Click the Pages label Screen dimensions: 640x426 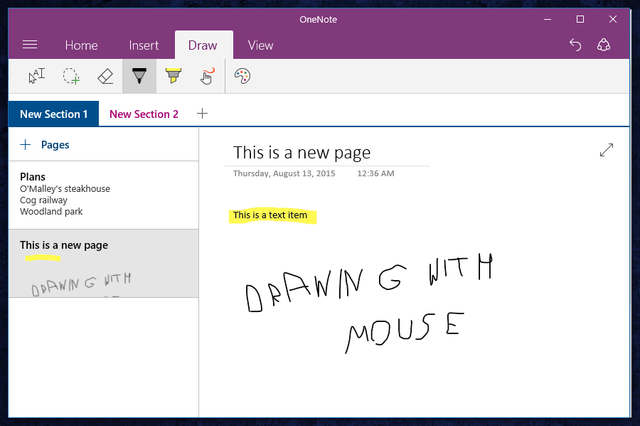coord(55,145)
